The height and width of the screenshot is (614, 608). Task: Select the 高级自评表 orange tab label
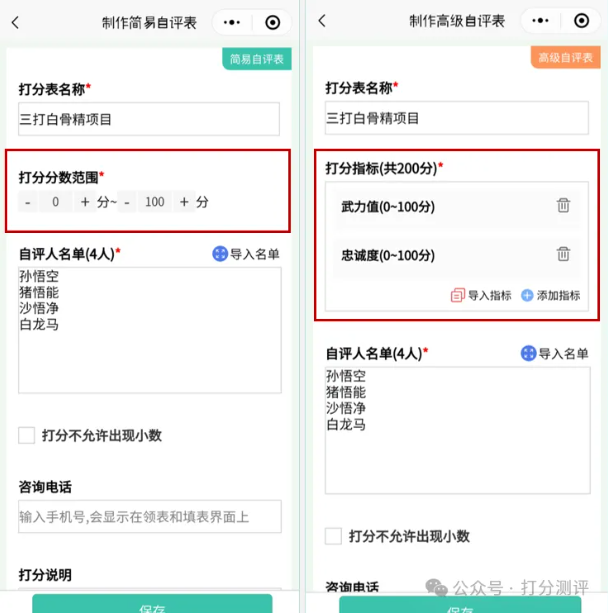(x=565, y=58)
